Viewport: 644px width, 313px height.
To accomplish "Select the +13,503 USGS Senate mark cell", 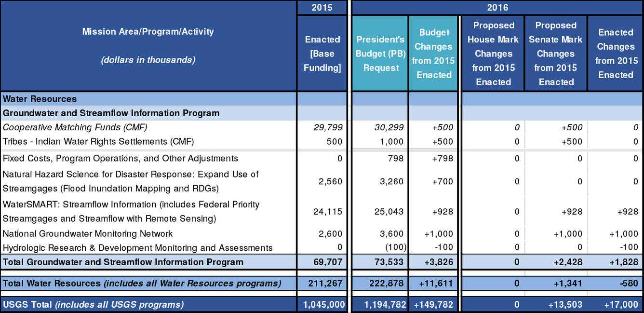I will point(556,304).
